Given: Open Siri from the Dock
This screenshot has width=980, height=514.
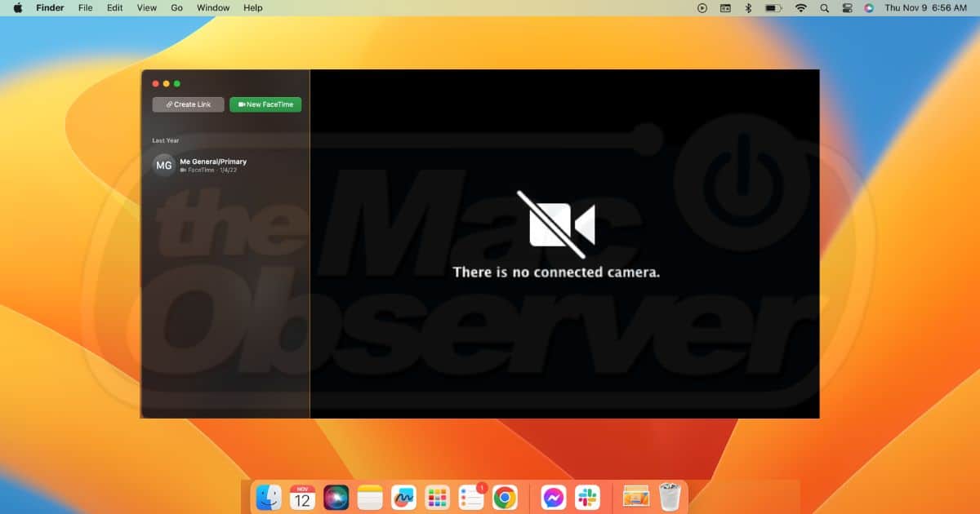Looking at the screenshot, I should pyautogui.click(x=336, y=497).
